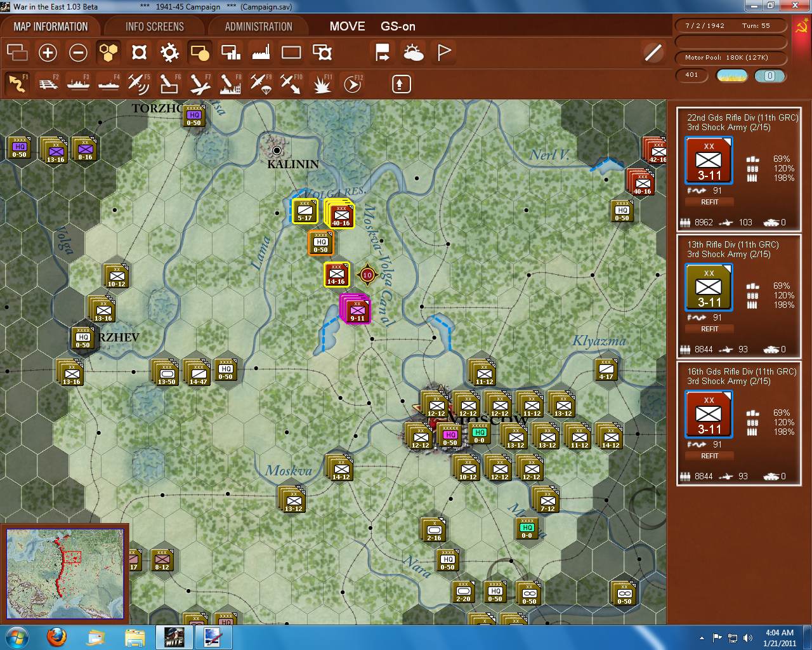
Task: Select the 5-17 unit near Volga Reservoir
Action: (x=304, y=211)
